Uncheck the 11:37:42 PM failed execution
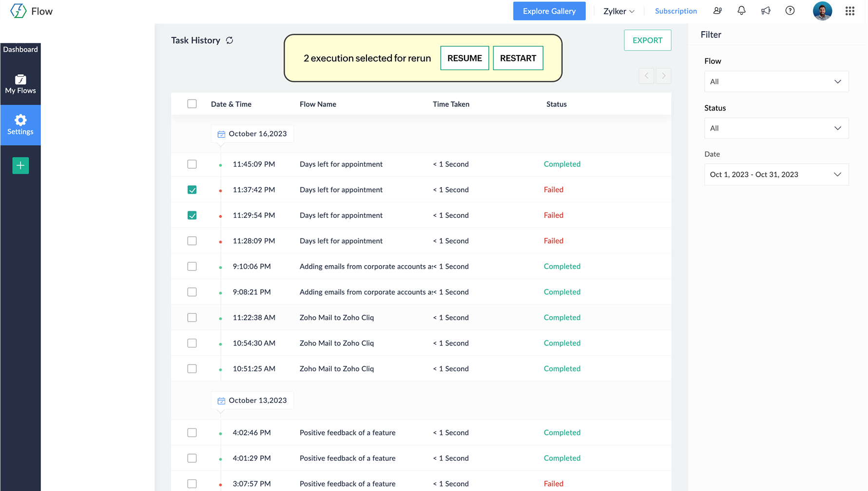Screen dimensions: 868x491 tap(192, 190)
